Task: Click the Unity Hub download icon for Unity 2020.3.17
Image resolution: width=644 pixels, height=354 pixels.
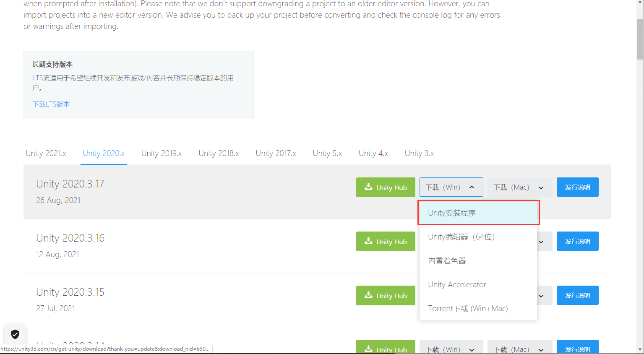Action: coord(369,187)
